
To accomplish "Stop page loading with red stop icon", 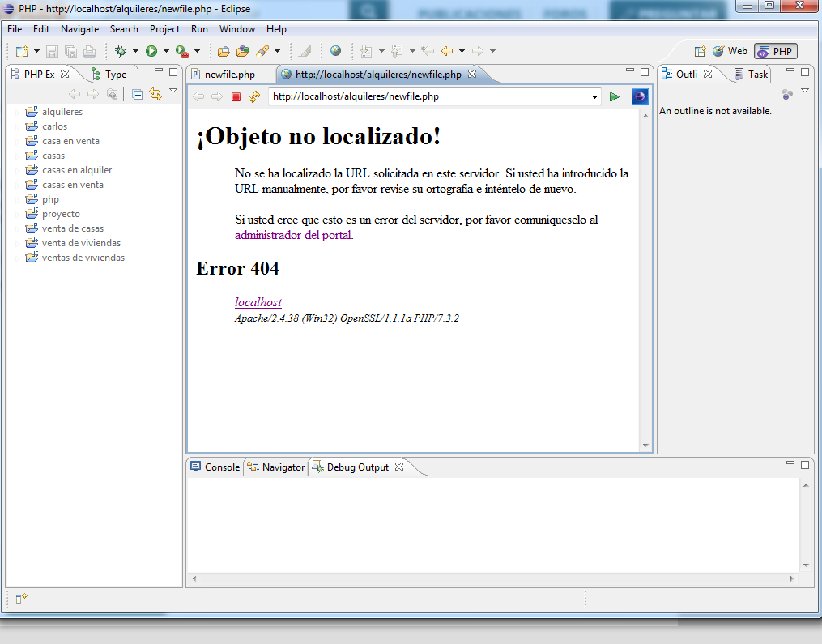I will click(236, 96).
